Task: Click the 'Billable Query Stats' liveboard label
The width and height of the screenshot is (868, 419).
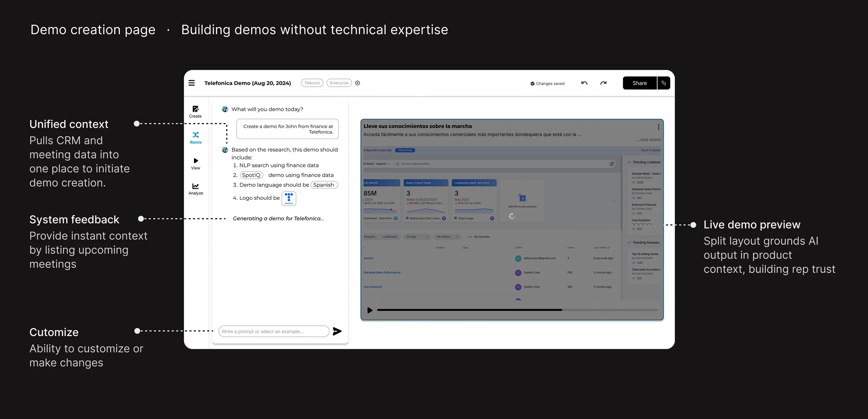Action: tap(425, 219)
